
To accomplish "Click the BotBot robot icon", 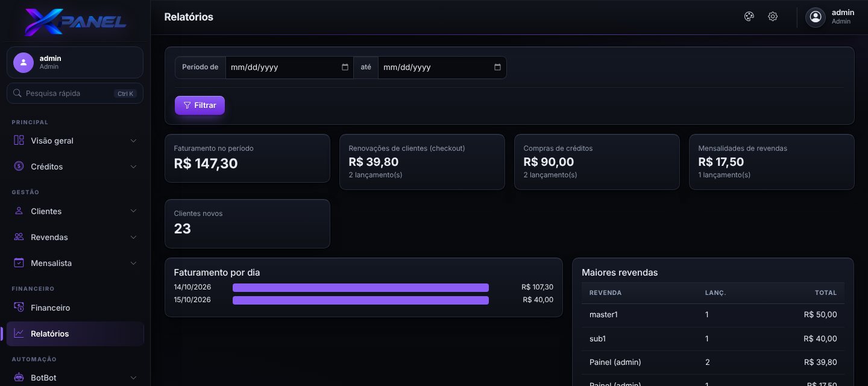I will (x=19, y=378).
